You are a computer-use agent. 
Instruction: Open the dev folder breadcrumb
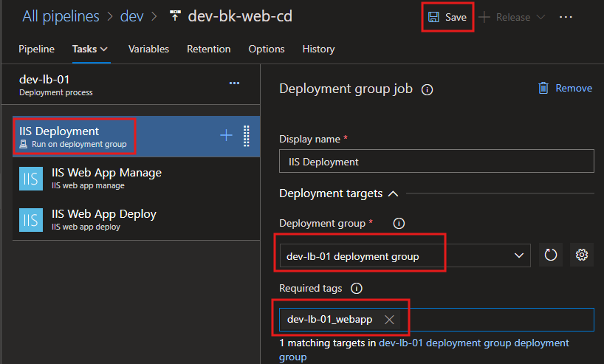tap(131, 16)
